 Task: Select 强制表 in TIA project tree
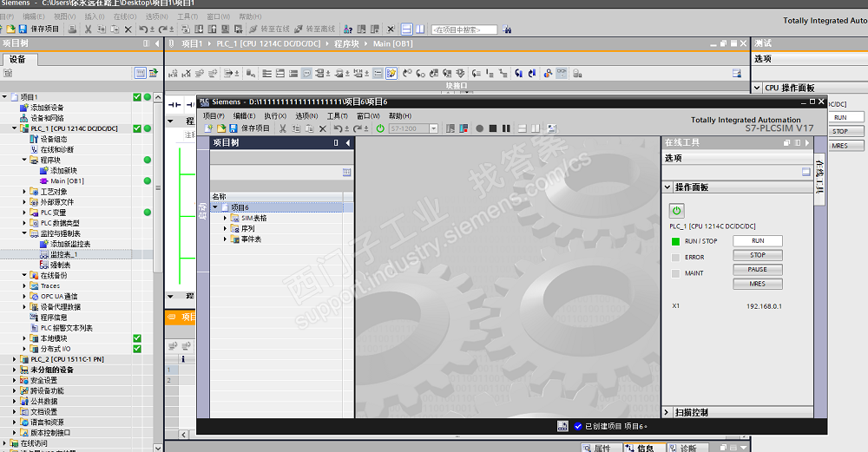pos(61,265)
